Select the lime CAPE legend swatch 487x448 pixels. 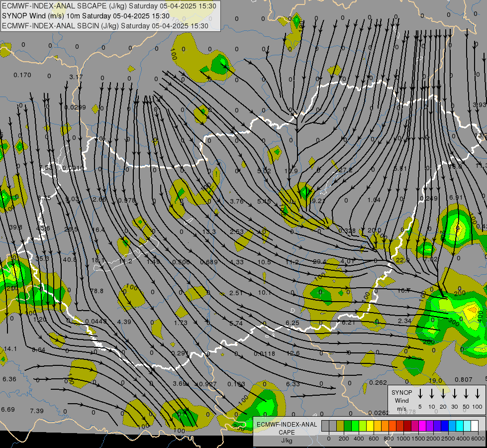tap(363, 426)
